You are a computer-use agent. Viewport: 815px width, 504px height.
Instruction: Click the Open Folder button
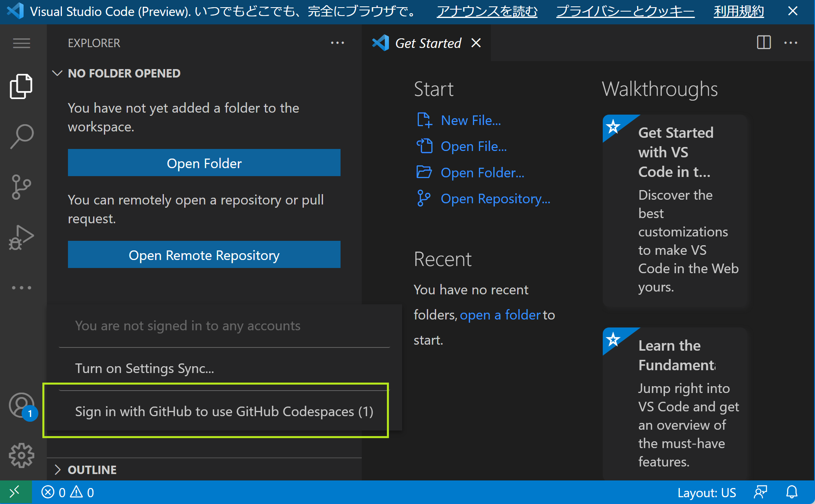(x=204, y=163)
